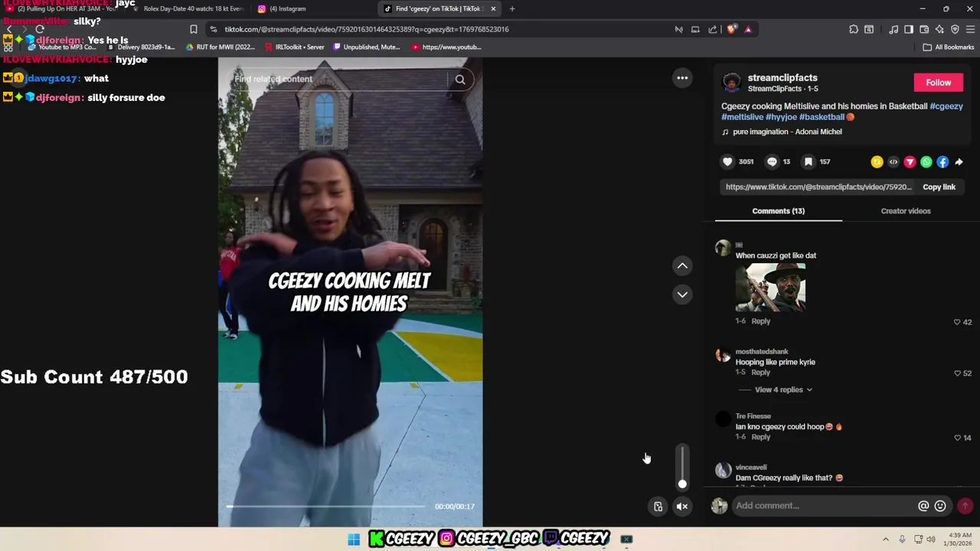Open the browser hamburger menu

[x=971, y=29]
